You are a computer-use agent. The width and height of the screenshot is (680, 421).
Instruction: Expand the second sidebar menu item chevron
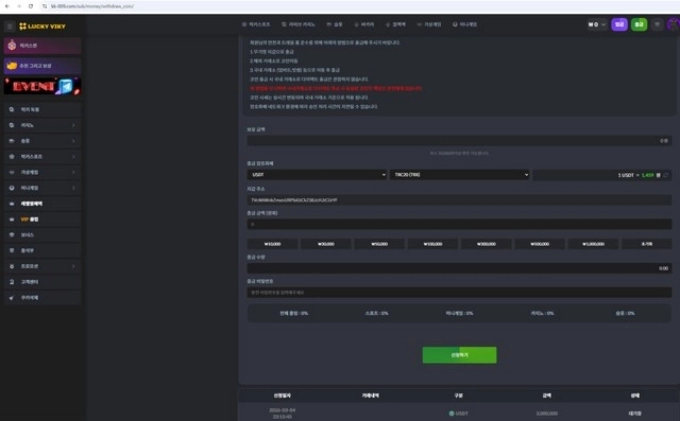[74, 125]
